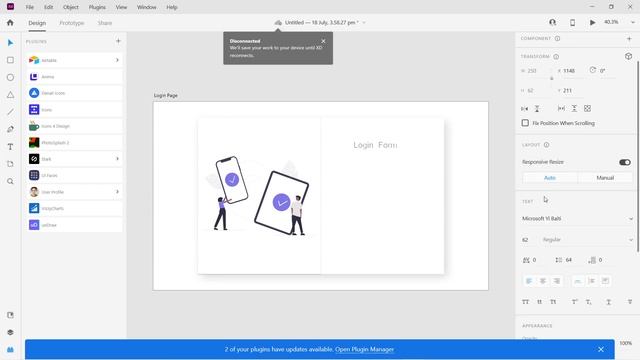The width and height of the screenshot is (640, 360).
Task: Click the Layout info icon
Action: 546,145
